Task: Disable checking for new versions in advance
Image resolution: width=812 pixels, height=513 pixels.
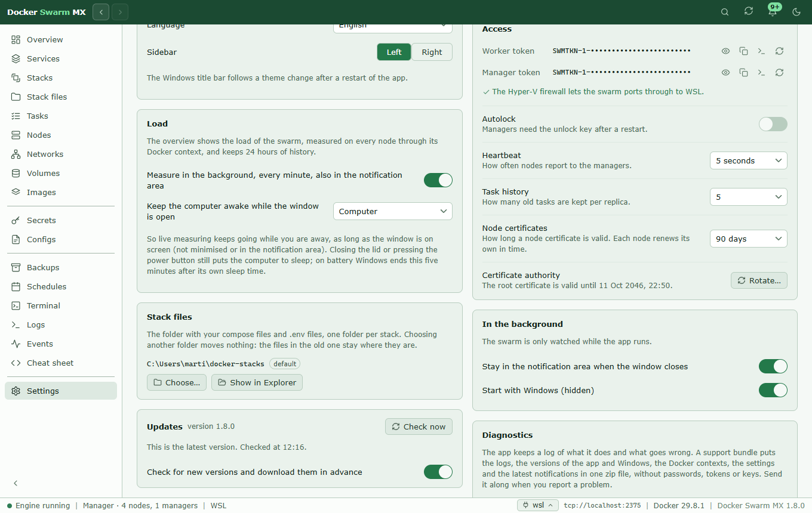Action: (438, 472)
